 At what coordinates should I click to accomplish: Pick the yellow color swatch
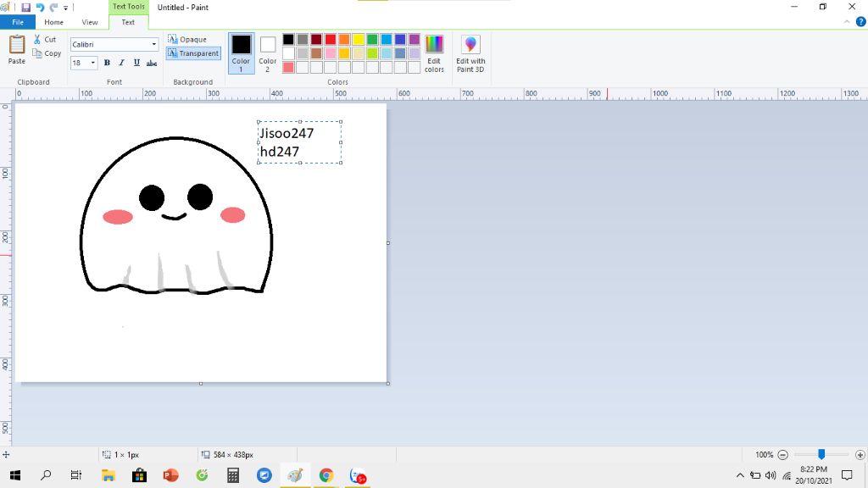click(359, 39)
